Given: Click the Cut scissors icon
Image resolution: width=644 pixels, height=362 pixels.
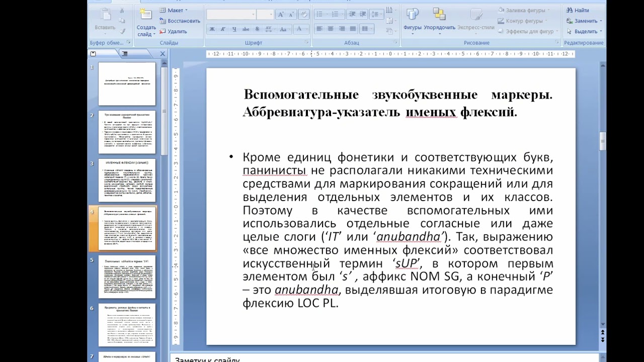Looking at the screenshot, I should click(x=122, y=10).
